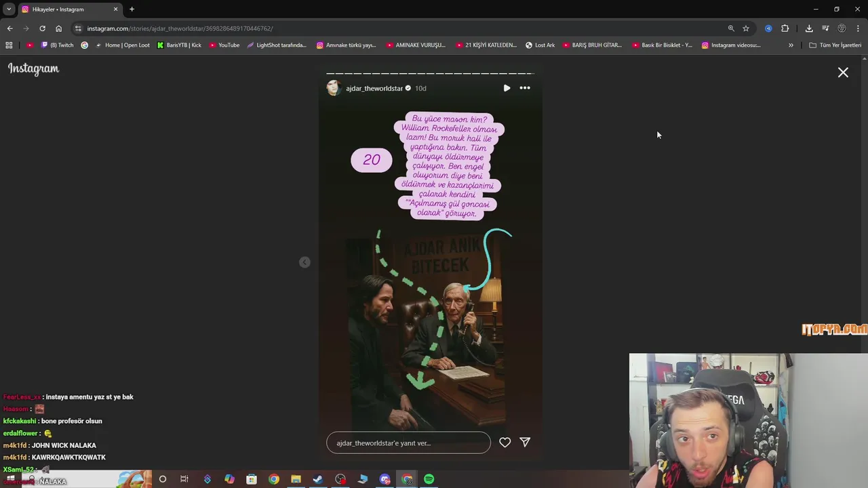Open the media controls icon
The image size is (868, 488).
(x=825, y=28)
